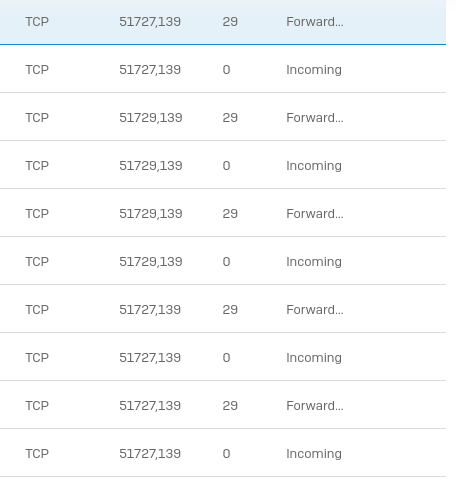Select 51727,139 in the seventh row

tap(150, 310)
